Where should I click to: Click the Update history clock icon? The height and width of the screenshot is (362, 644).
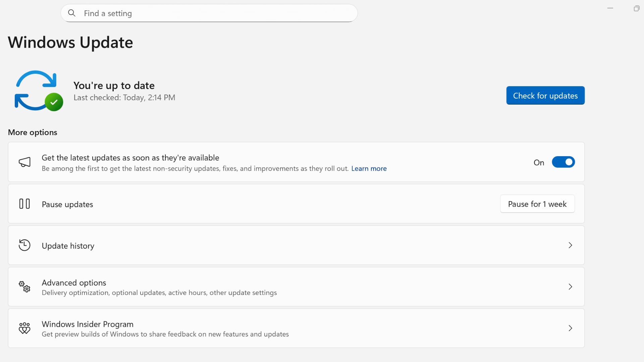coord(24,245)
